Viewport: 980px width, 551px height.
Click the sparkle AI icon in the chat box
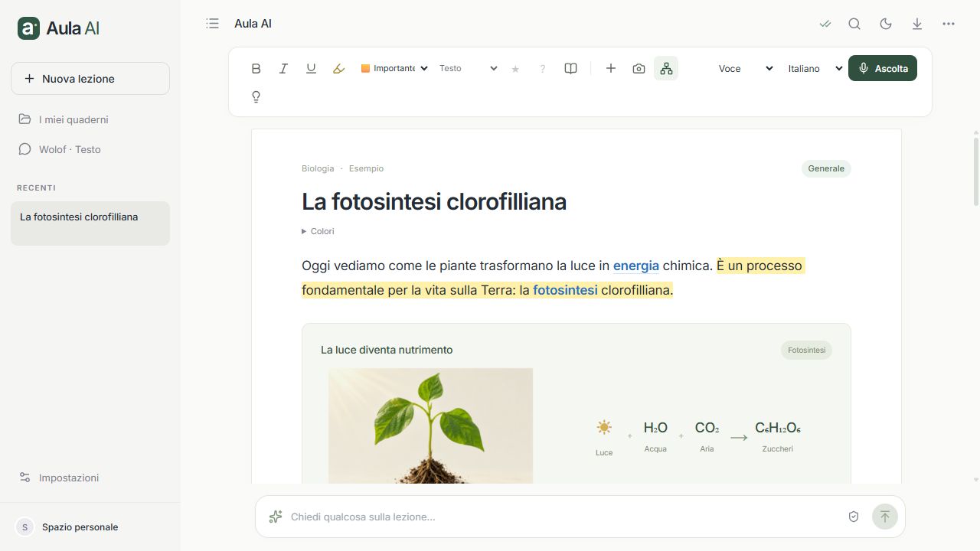(x=276, y=517)
